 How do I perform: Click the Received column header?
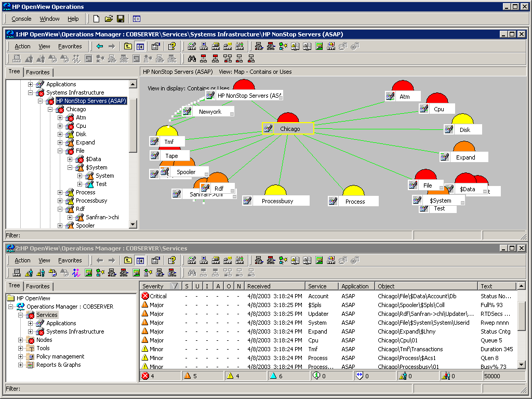275,286
